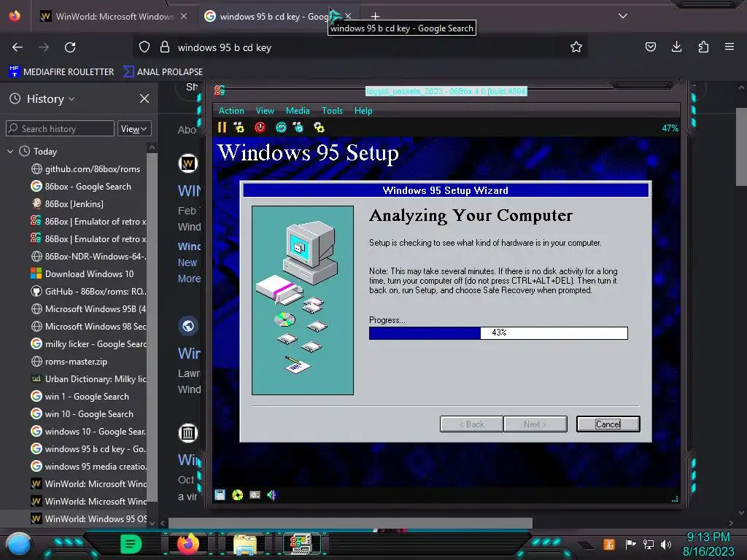Open win 1 - Google Search history entry

86,396
